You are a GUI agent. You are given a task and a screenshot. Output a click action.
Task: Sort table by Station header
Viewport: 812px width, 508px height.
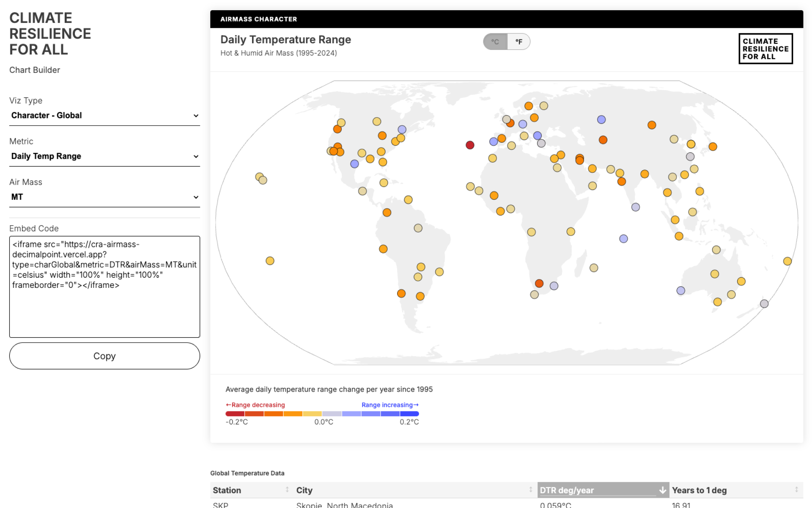tap(227, 490)
